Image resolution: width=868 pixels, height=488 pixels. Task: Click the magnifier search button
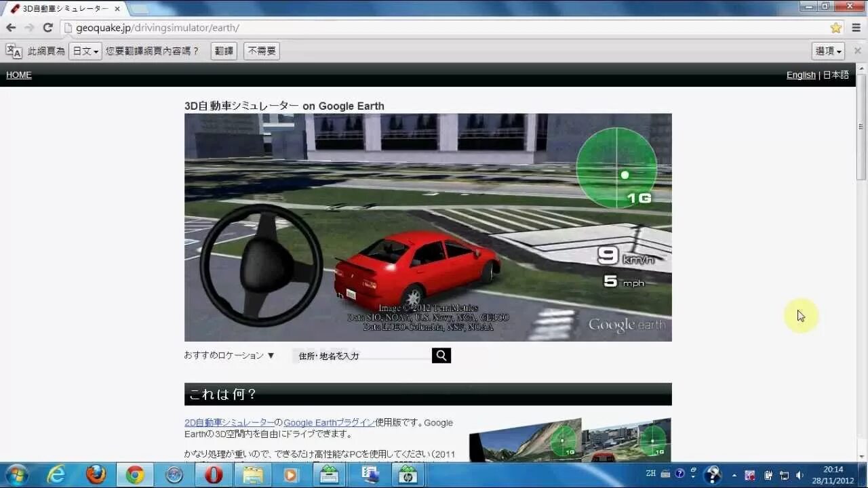click(441, 356)
